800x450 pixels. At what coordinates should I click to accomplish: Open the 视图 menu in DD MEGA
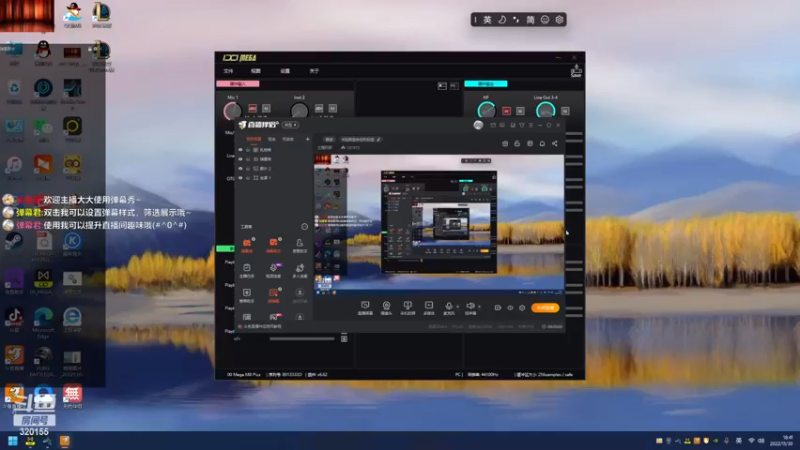(x=256, y=71)
